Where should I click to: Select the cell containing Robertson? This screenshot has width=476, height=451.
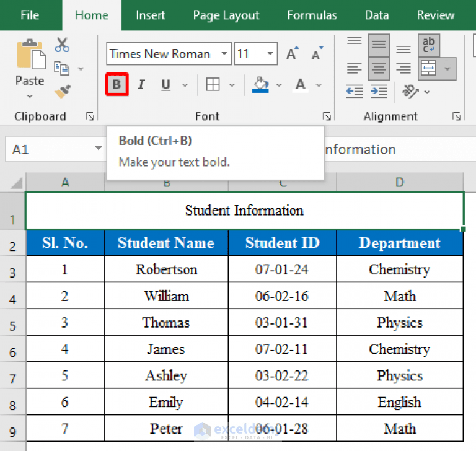(166, 269)
